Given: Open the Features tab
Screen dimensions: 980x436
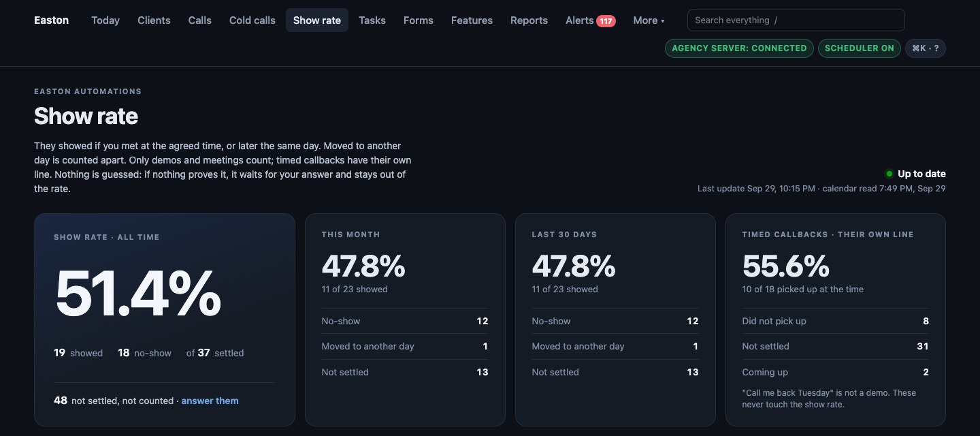Looking at the screenshot, I should click(x=472, y=20).
